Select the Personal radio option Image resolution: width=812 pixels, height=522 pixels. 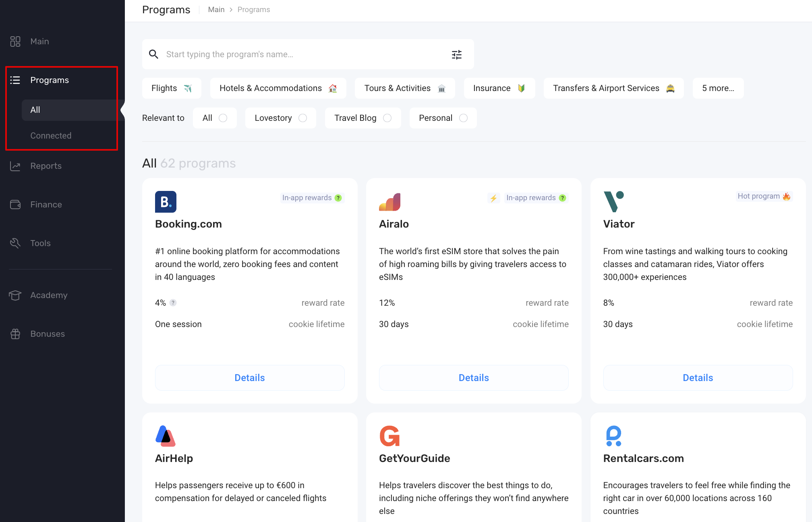(x=463, y=118)
